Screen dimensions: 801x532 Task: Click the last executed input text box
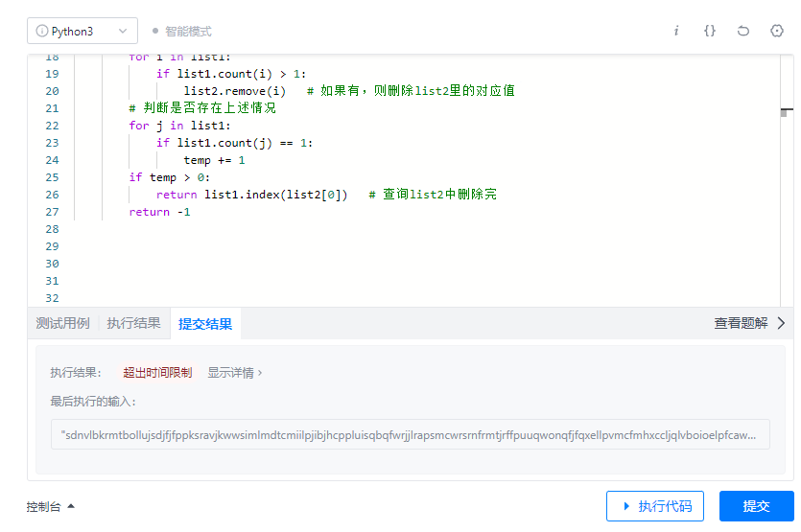point(411,434)
